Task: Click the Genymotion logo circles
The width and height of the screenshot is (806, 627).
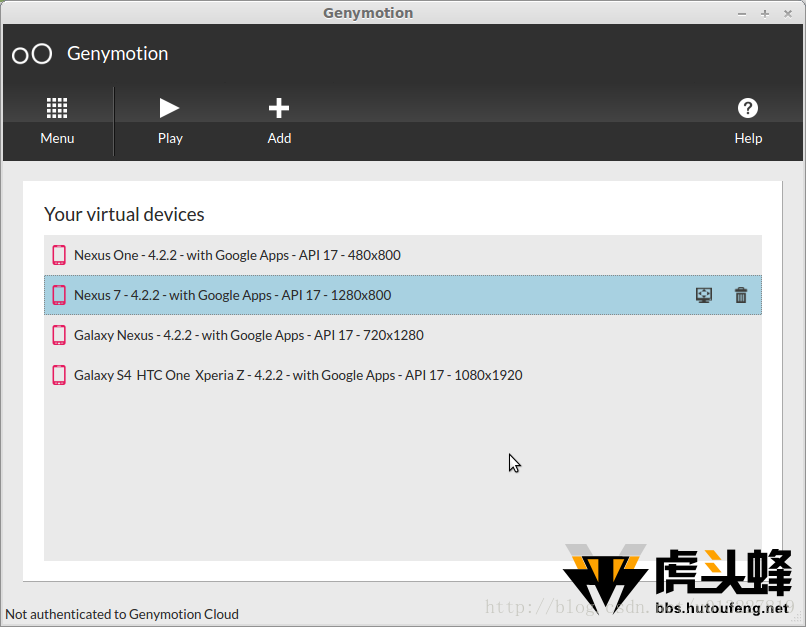Action: click(32, 54)
